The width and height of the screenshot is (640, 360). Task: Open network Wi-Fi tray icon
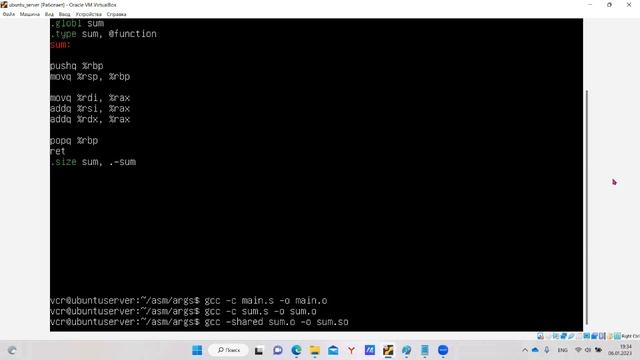tap(578, 350)
